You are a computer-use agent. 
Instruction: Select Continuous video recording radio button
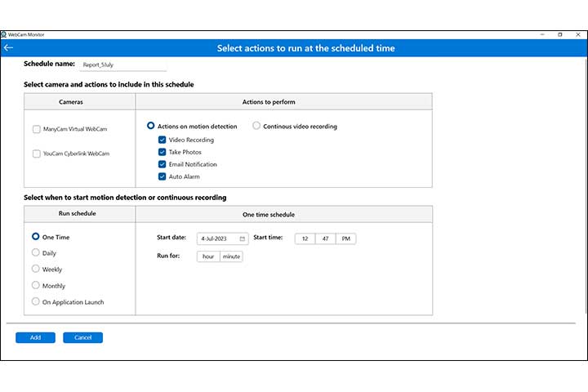point(256,126)
